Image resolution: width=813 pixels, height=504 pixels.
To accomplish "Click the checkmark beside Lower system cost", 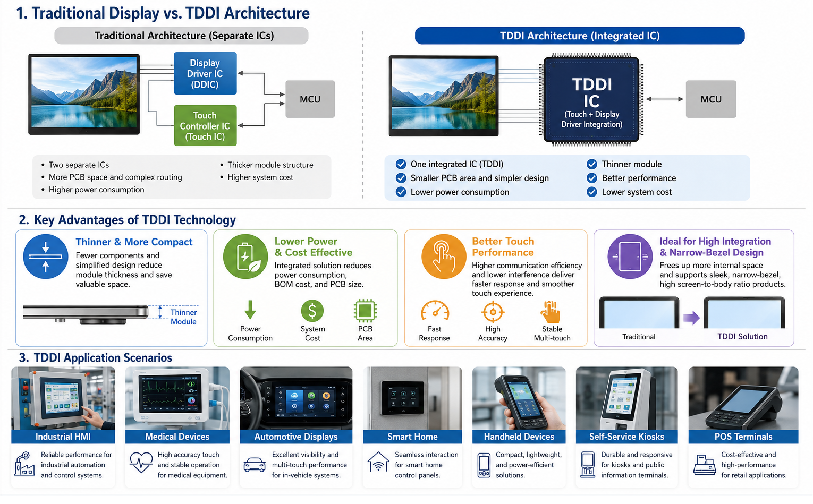I will (592, 192).
